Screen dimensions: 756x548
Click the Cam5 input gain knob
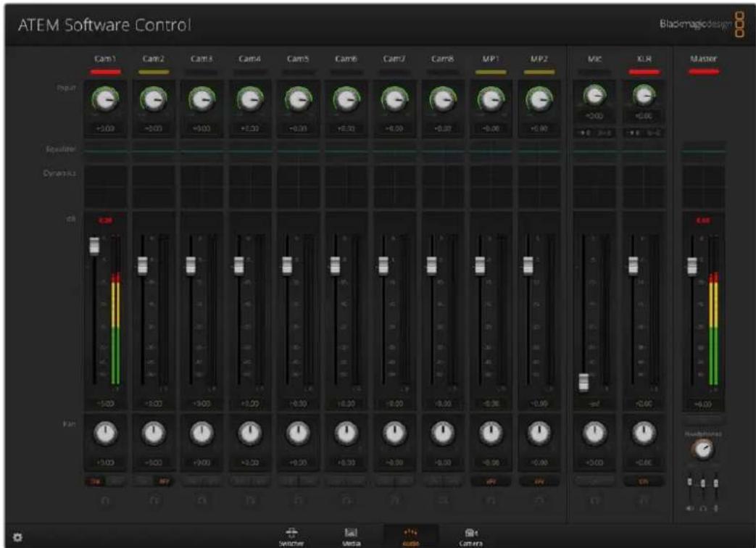298,100
